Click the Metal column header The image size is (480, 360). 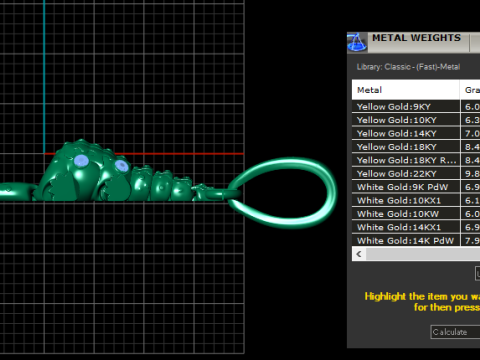click(x=406, y=90)
